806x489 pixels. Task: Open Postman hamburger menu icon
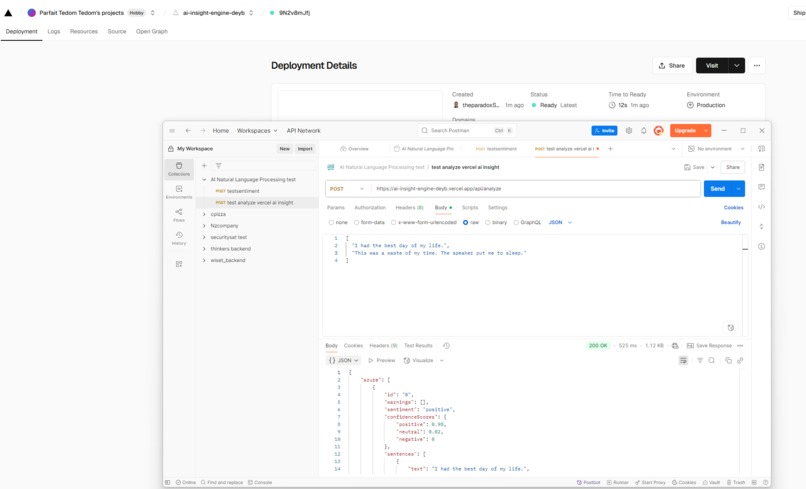[x=172, y=131]
